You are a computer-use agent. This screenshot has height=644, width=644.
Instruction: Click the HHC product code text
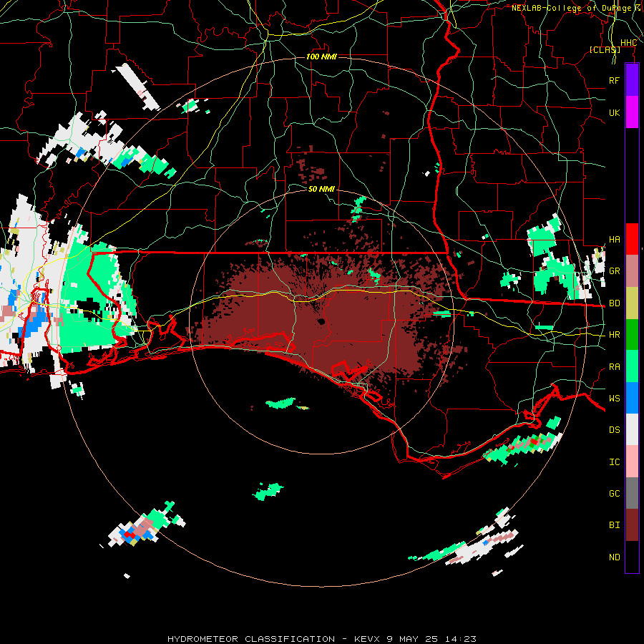point(628,43)
